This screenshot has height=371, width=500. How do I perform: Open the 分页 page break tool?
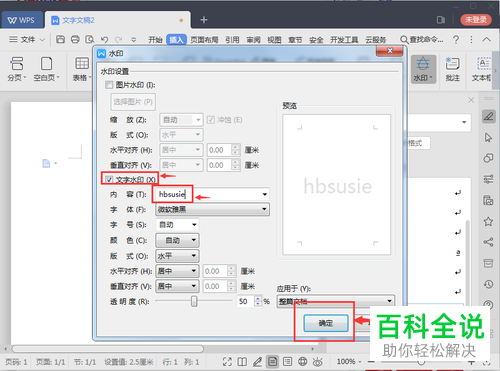click(16, 69)
